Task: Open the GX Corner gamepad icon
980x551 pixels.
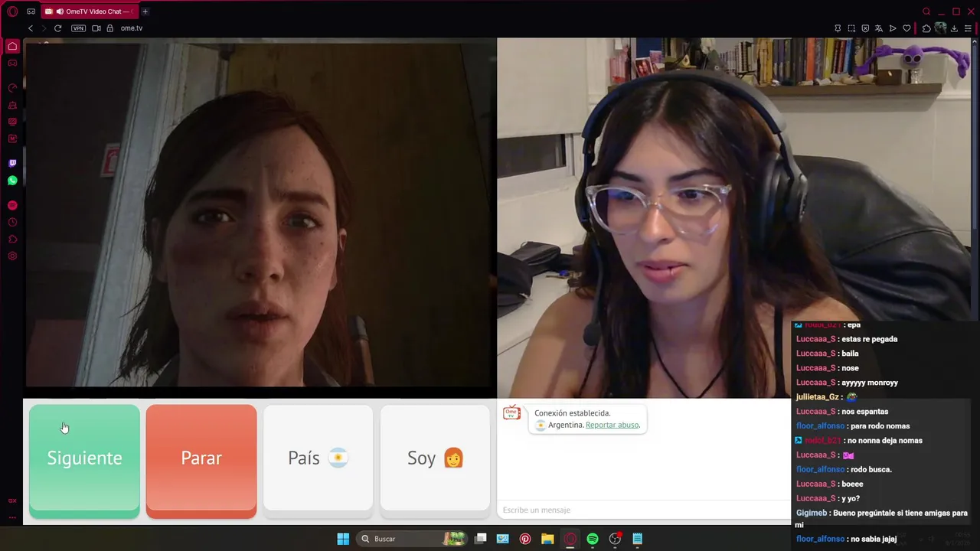Action: point(31,11)
